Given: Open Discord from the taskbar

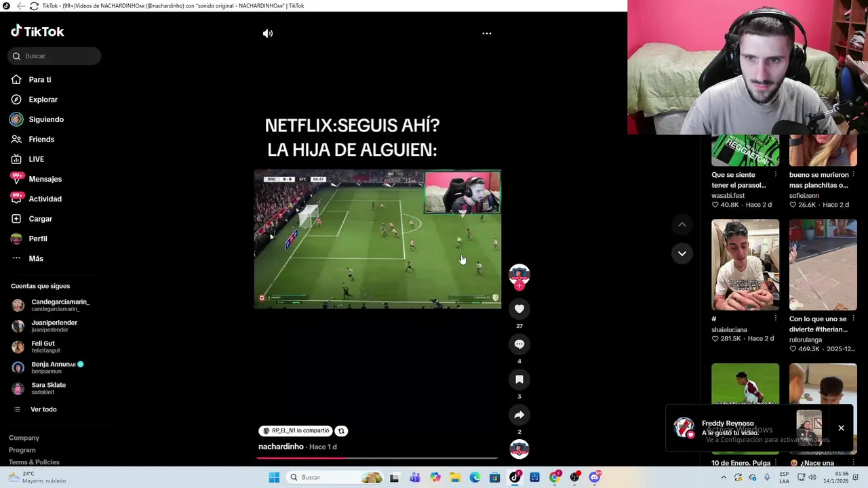Looking at the screenshot, I should click(x=595, y=477).
